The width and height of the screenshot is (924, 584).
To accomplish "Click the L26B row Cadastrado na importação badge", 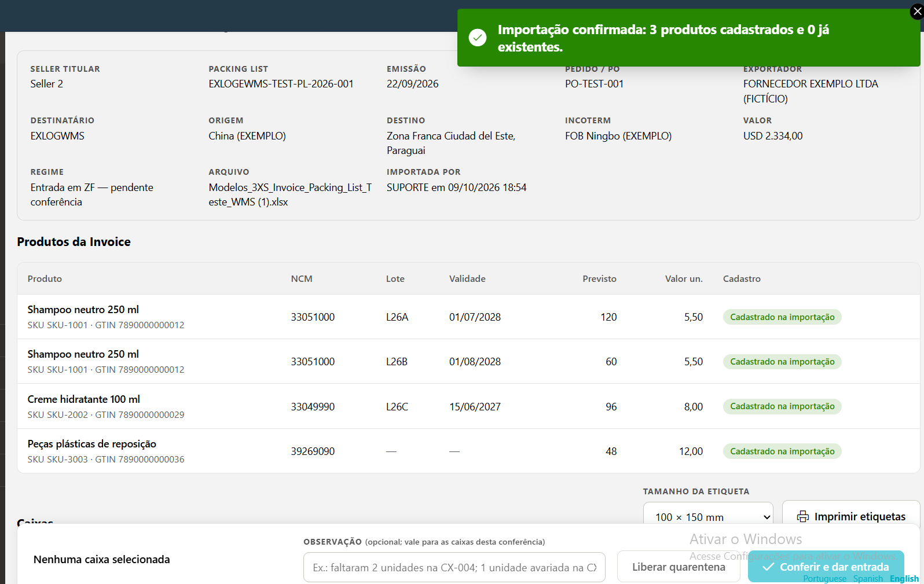I will pyautogui.click(x=782, y=362).
